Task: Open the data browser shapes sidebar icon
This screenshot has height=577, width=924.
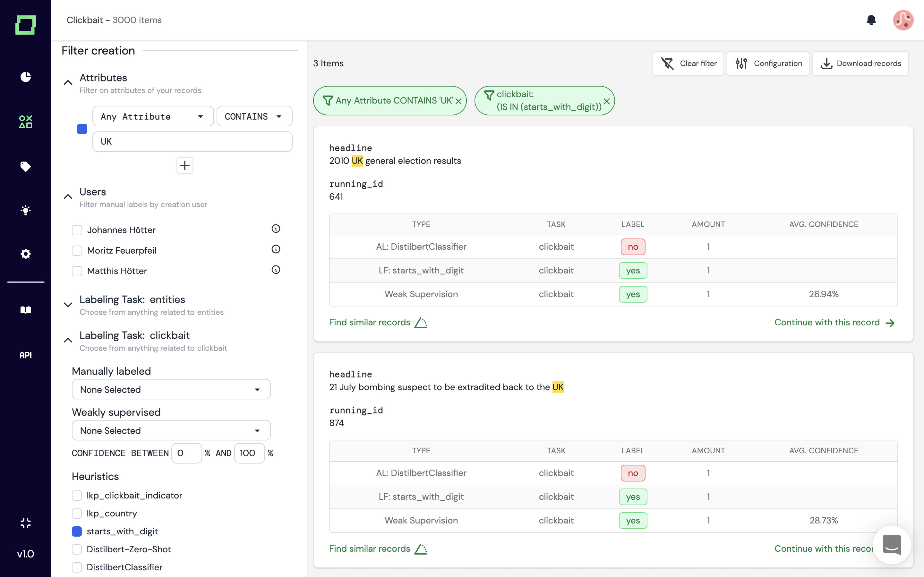Action: 26,122
